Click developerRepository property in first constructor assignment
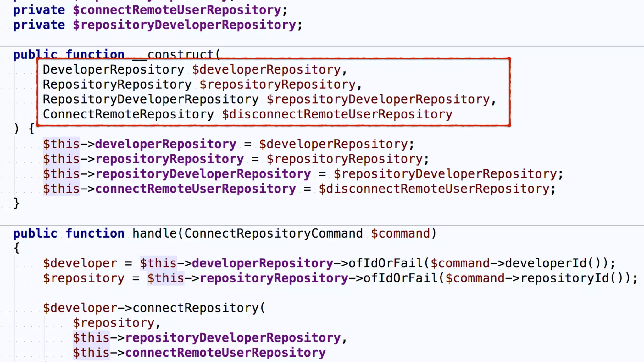The width and height of the screenshot is (644, 362). tap(165, 144)
